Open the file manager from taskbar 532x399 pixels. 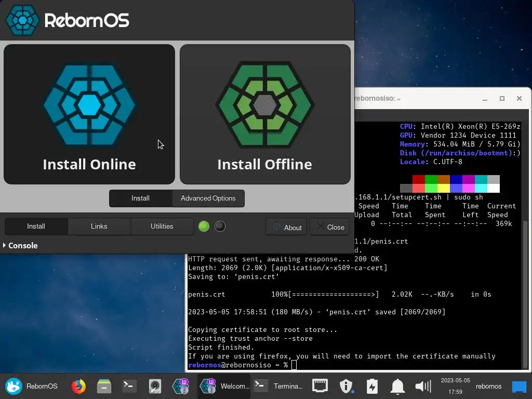(x=104, y=386)
